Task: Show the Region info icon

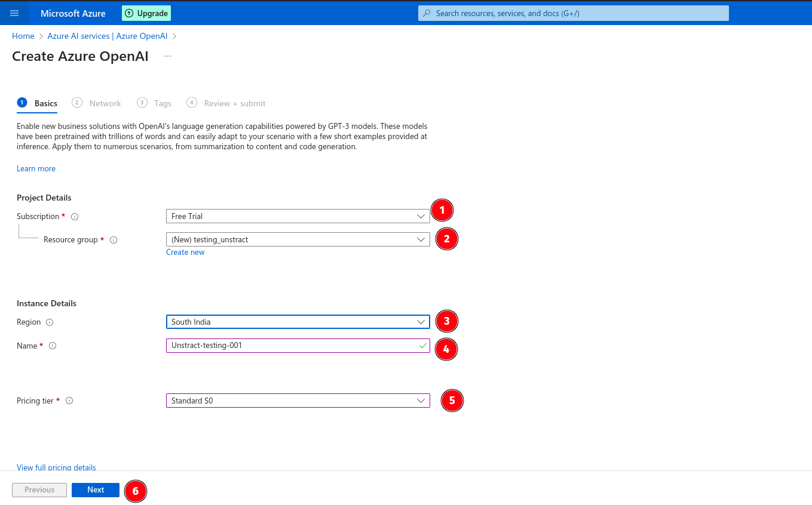Action: click(50, 322)
